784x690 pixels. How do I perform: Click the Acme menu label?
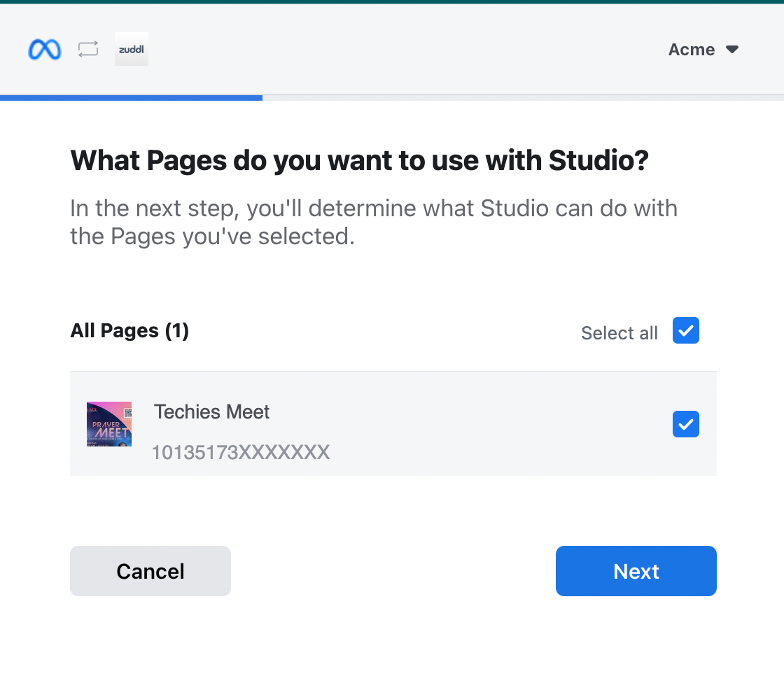(692, 49)
